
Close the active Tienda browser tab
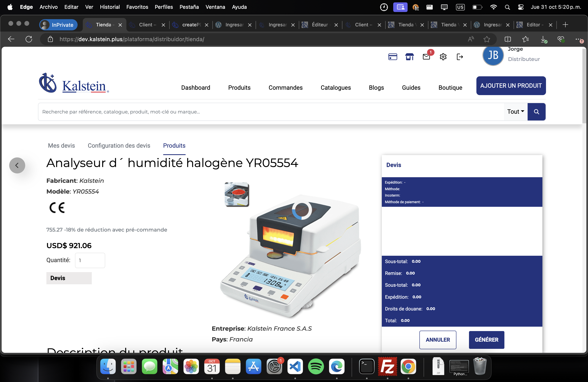[x=120, y=25]
